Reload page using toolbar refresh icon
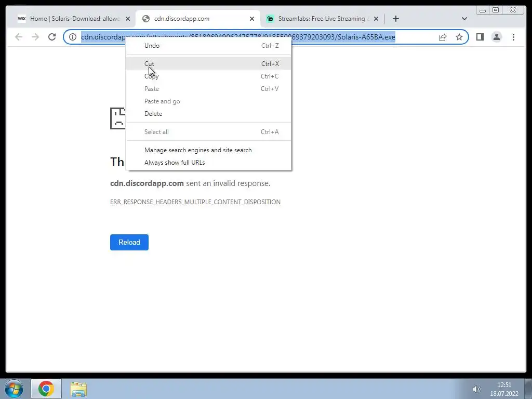The width and height of the screenshot is (532, 399). point(52,37)
